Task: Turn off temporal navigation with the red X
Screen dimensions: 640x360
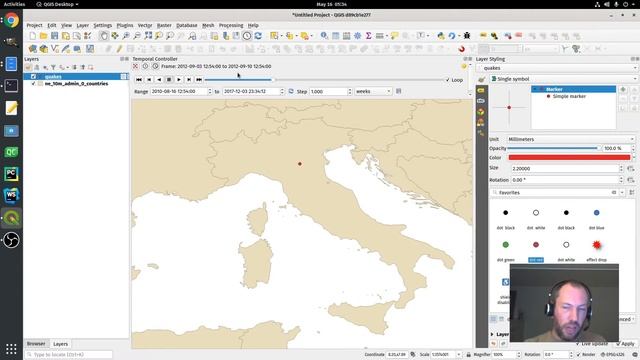Action: click(136, 66)
